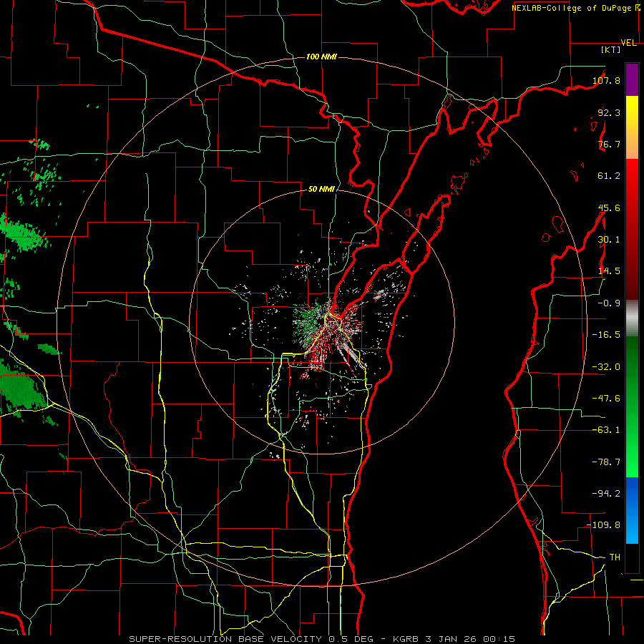Click the VEL legend title
This screenshot has height=644, width=644.
[x=629, y=43]
